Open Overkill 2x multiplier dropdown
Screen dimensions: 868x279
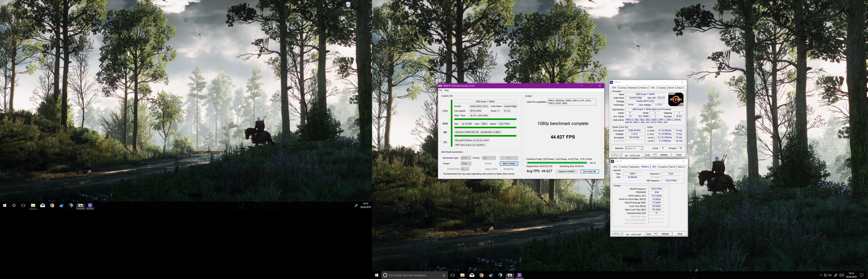click(465, 169)
